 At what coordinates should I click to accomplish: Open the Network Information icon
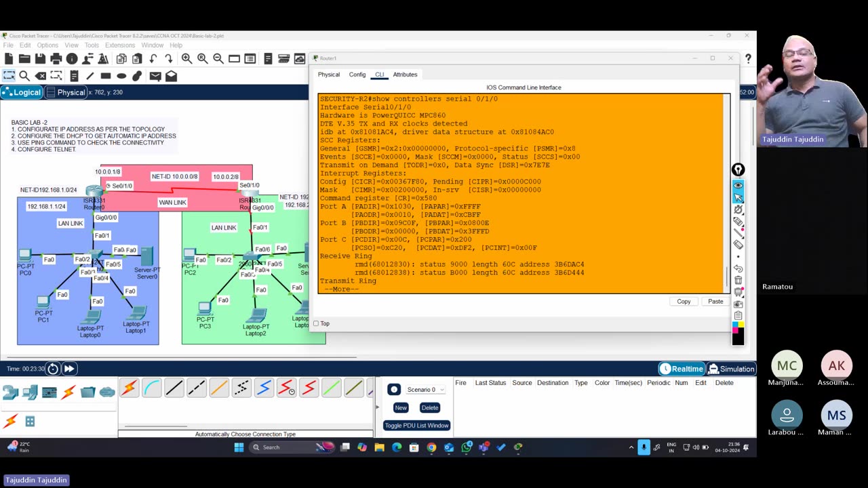(72, 59)
